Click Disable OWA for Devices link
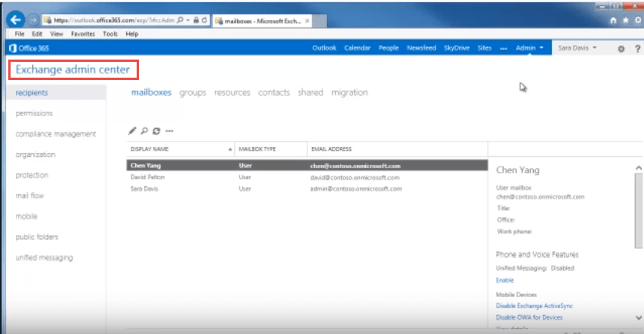 click(x=529, y=317)
